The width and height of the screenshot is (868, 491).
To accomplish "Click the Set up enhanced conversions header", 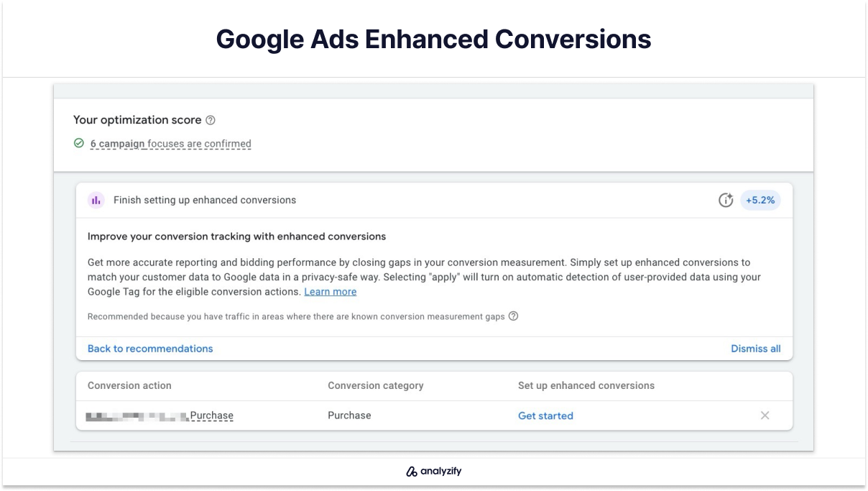I will 586,386.
